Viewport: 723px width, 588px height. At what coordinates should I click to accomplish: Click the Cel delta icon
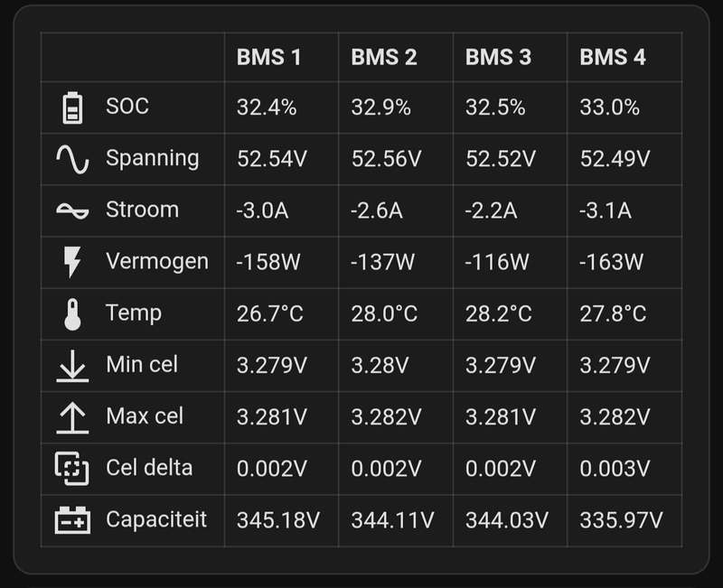click(x=72, y=469)
